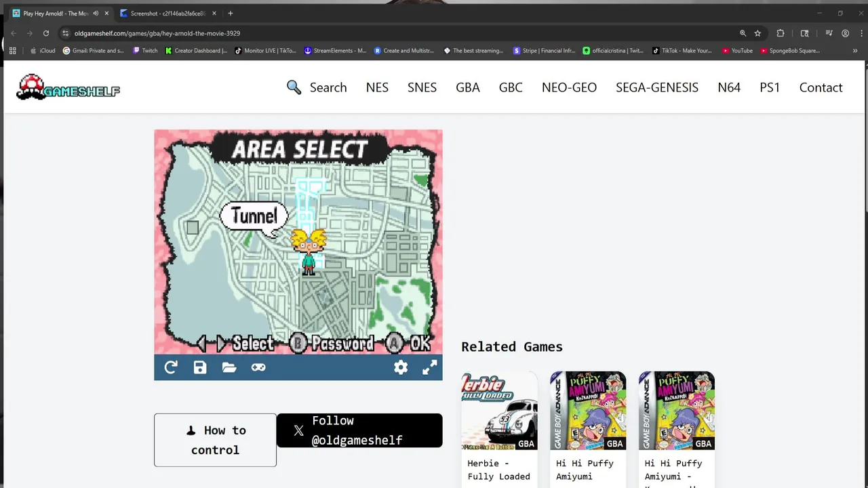
Task: Open the Stripe Financial bookmark
Action: click(x=545, y=50)
